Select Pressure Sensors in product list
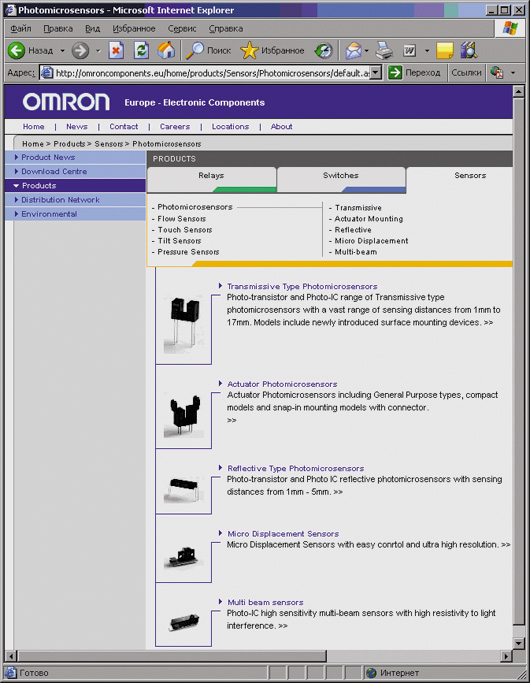530x683 pixels. coord(188,252)
